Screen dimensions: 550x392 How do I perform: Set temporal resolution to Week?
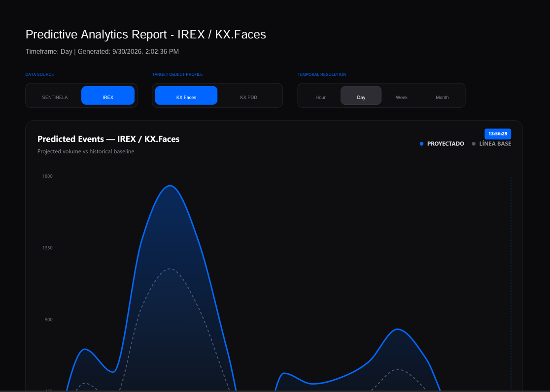(402, 97)
